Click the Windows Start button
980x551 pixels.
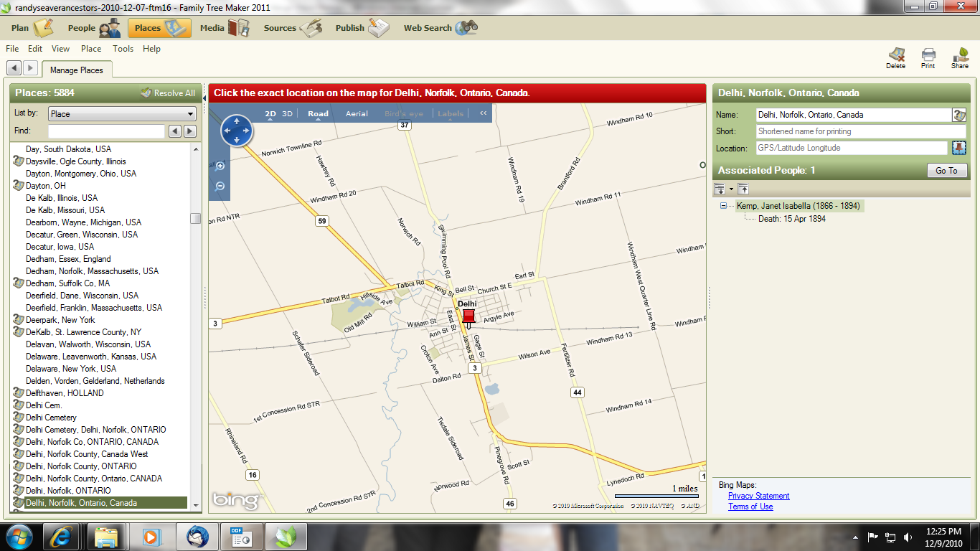pyautogui.click(x=18, y=537)
